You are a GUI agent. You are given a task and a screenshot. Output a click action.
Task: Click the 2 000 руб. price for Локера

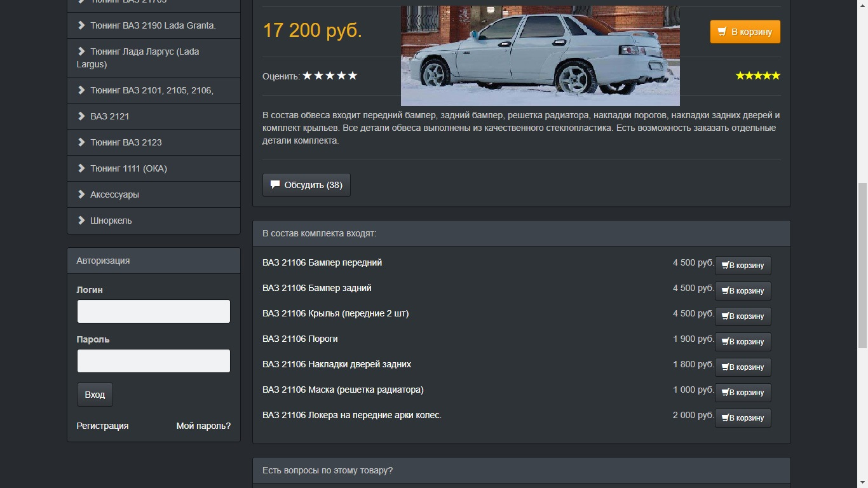(x=693, y=415)
